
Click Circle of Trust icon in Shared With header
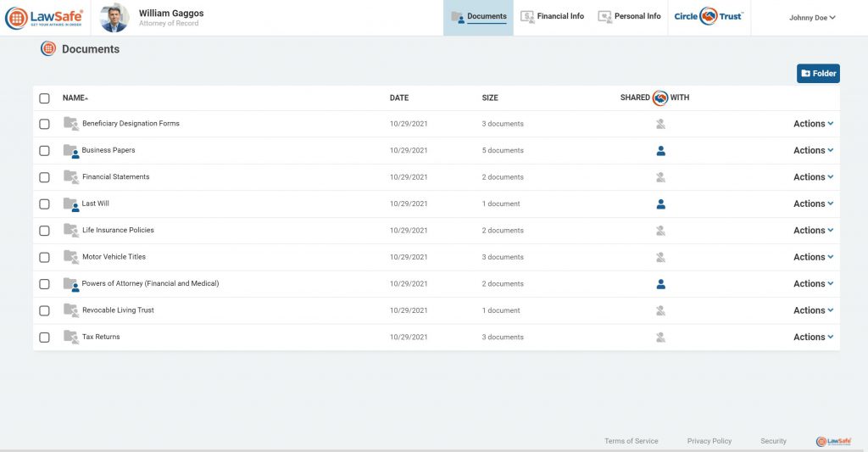coord(659,98)
